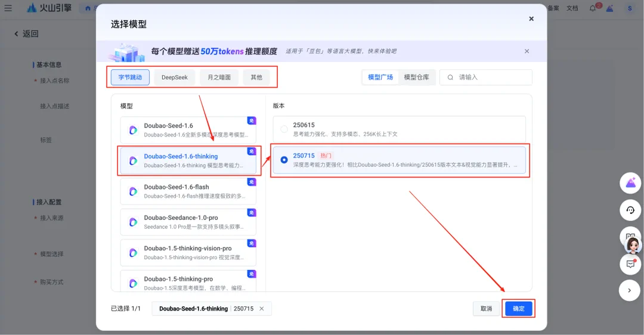Open the hamburger menu at top left

(8, 8)
